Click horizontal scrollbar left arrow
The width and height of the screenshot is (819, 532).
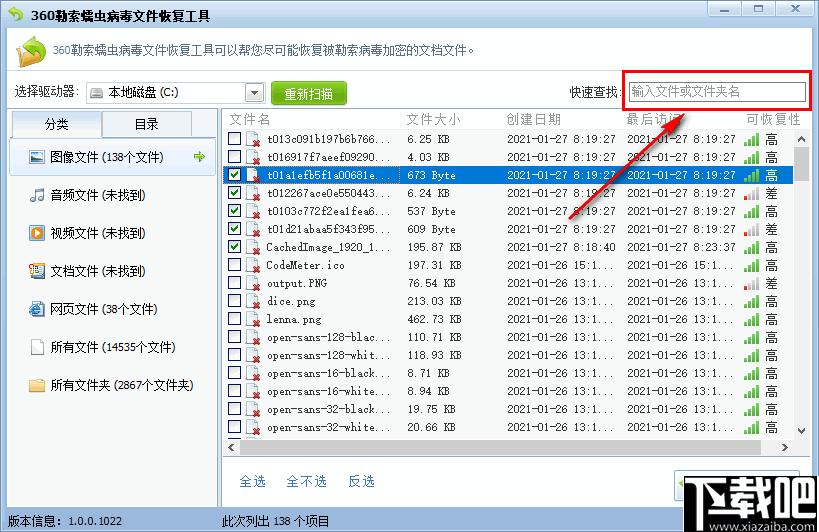point(232,447)
